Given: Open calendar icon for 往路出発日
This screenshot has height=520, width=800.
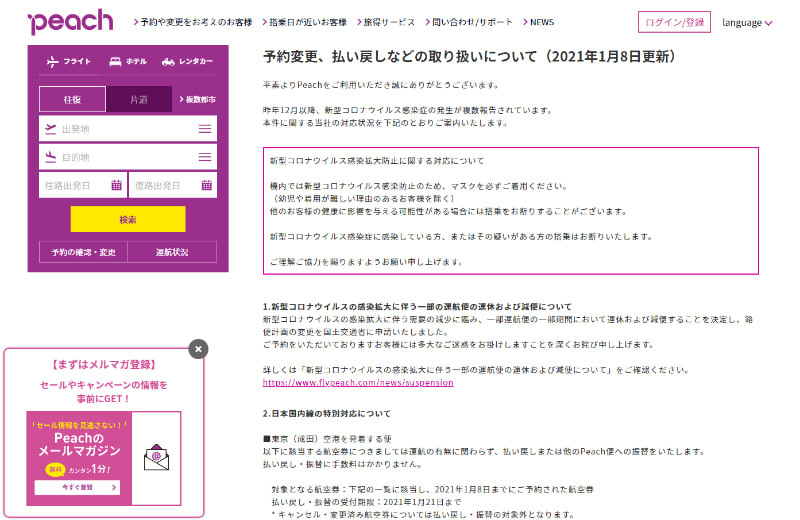Looking at the screenshot, I should tap(116, 185).
